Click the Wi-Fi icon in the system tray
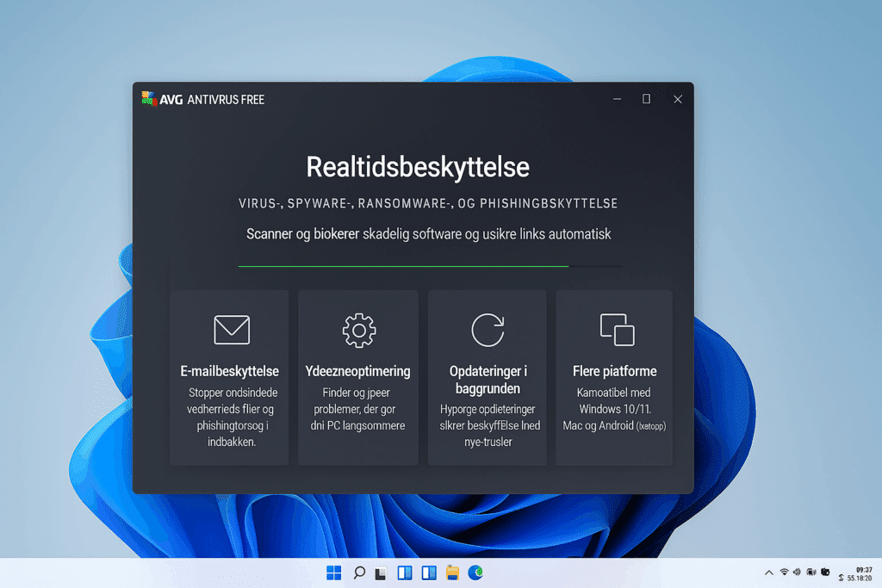The height and width of the screenshot is (588, 882). 785,572
